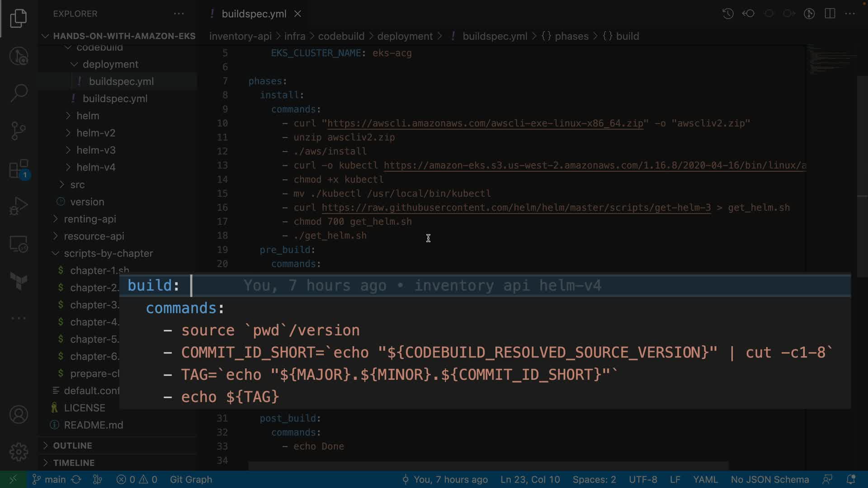Open the Run and Debug view
The height and width of the screenshot is (488, 868).
point(19,206)
